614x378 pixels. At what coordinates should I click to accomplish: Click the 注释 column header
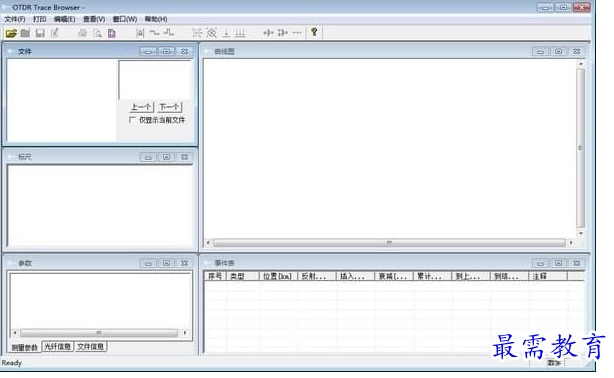(548, 276)
